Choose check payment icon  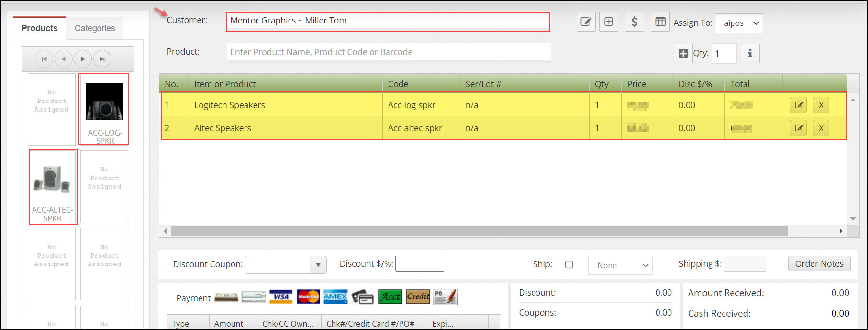(x=254, y=297)
